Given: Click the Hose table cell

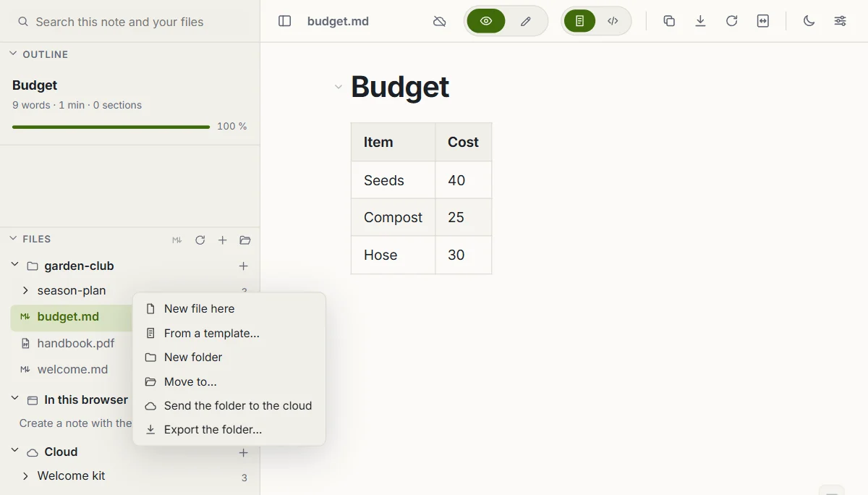Looking at the screenshot, I should click(x=393, y=255).
